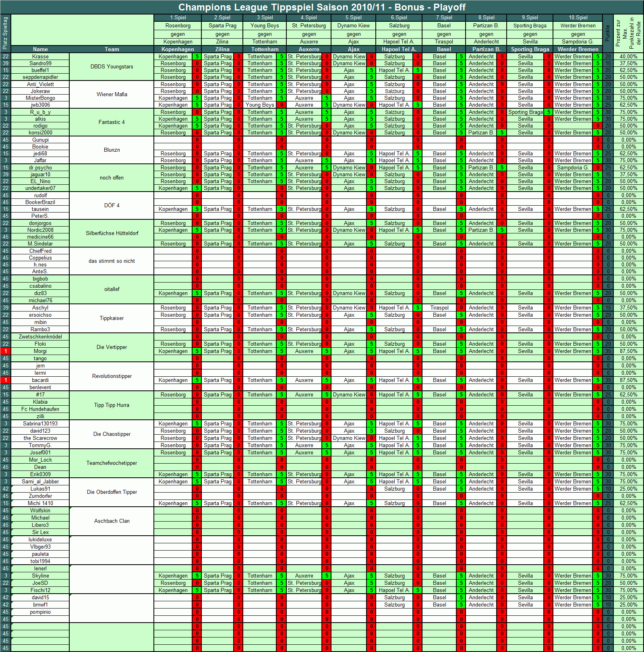Click player name 'Skyline'
The width and height of the screenshot is (644, 652).
[x=40, y=576]
